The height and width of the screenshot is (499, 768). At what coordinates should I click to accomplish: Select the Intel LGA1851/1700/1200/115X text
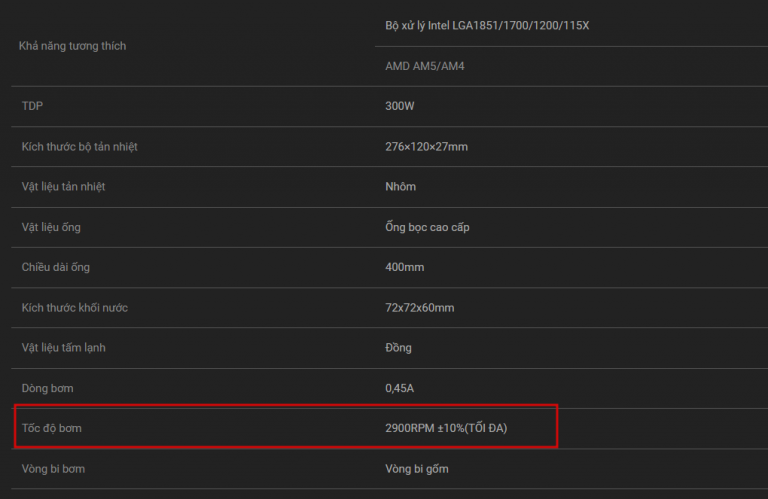(x=508, y=25)
